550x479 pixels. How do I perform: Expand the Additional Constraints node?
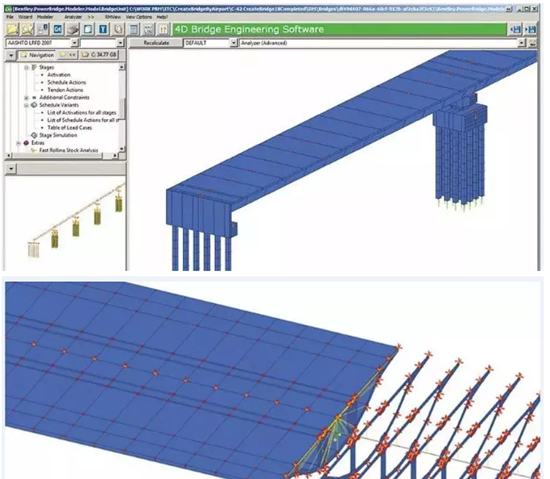pos(26,97)
